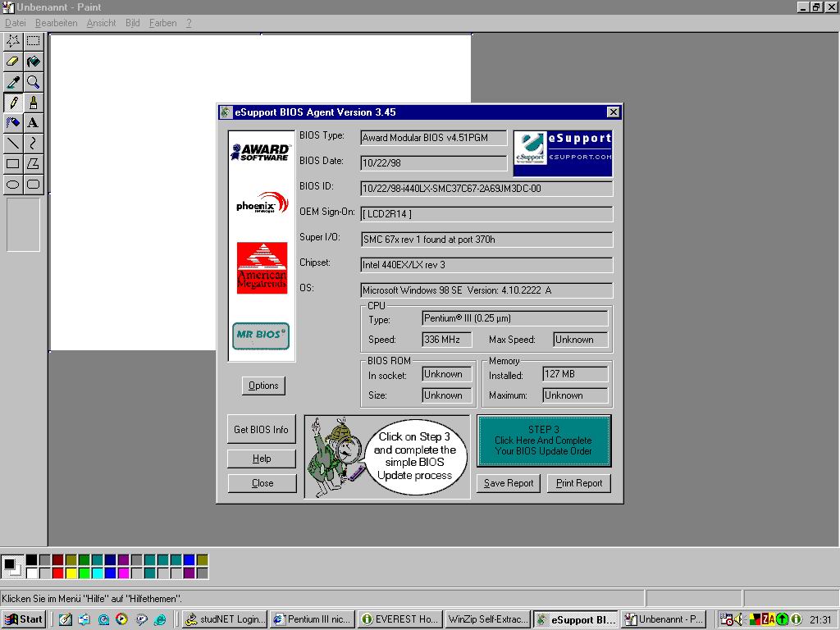Click the Windows Start button

(24, 619)
